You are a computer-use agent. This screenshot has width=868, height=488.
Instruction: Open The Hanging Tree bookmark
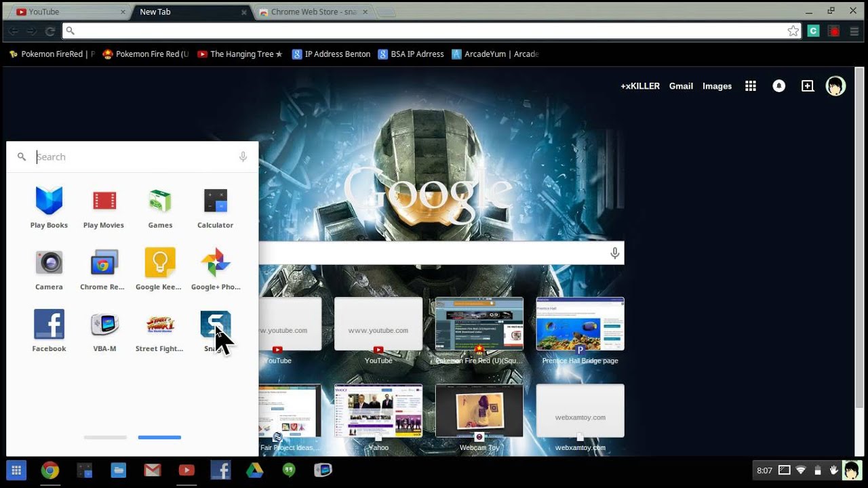[x=239, y=54]
